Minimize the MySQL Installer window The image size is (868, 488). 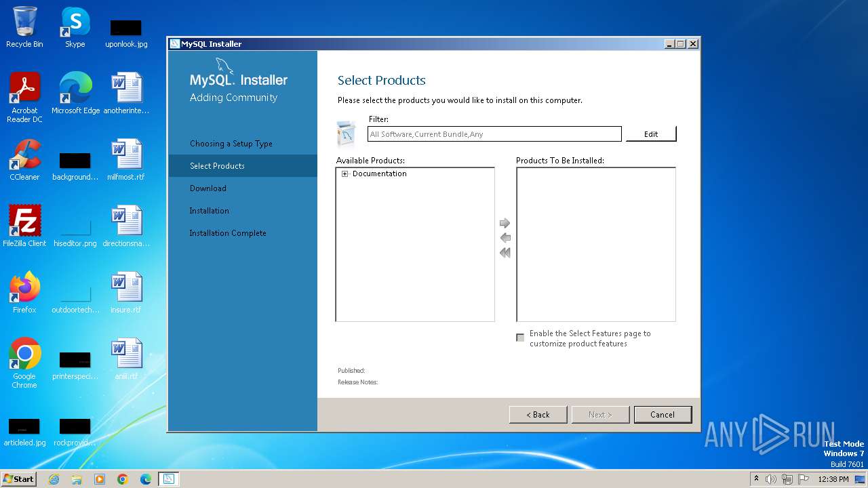pos(669,44)
